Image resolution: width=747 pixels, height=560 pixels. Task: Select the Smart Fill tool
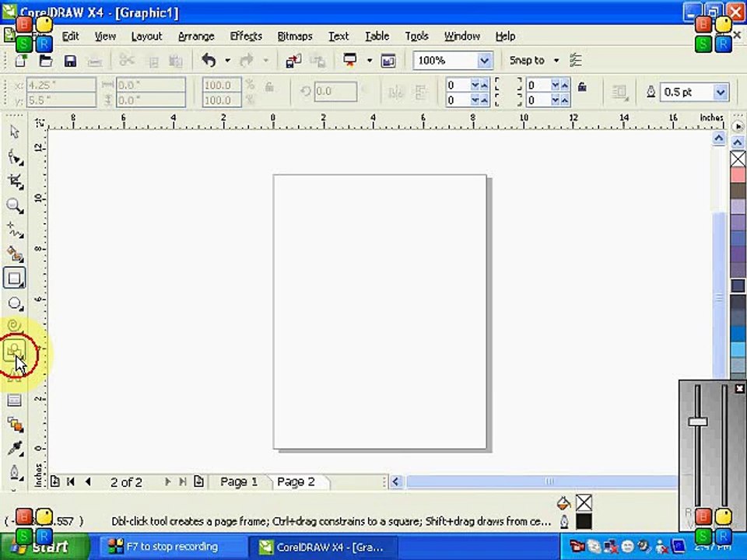(15, 254)
